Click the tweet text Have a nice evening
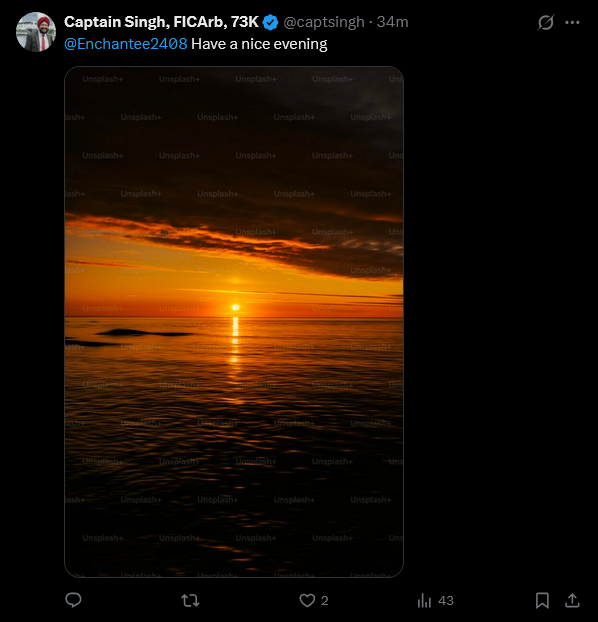Viewport: 598px width, 622px height. coord(259,44)
